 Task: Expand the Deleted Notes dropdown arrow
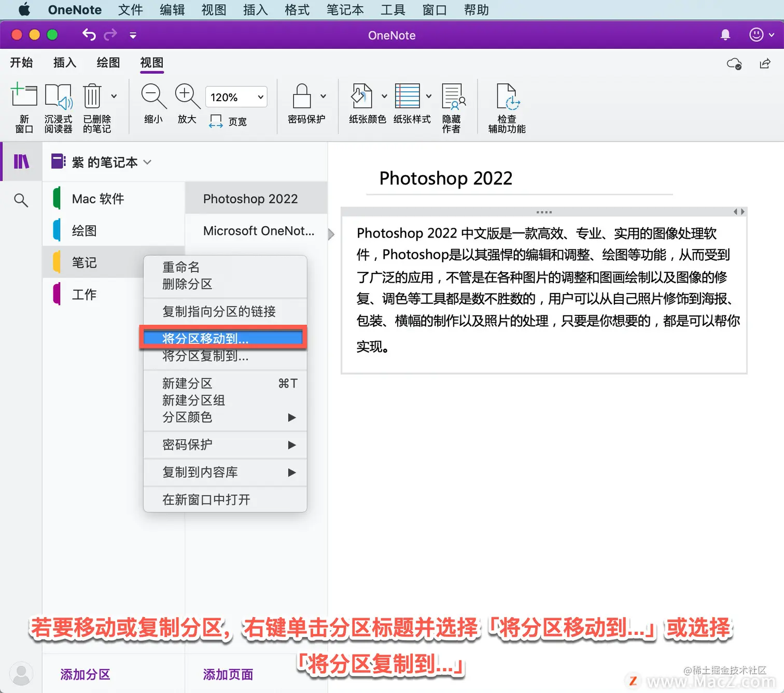coord(114,96)
